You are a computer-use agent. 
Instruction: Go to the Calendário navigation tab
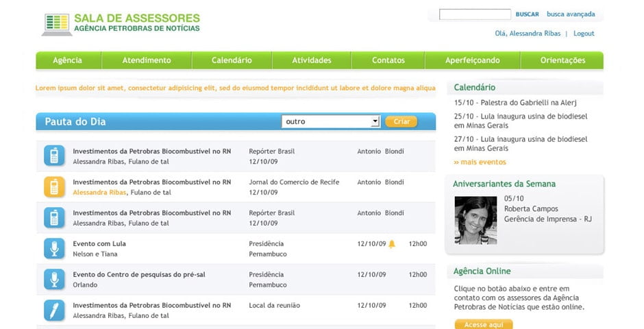(x=232, y=60)
